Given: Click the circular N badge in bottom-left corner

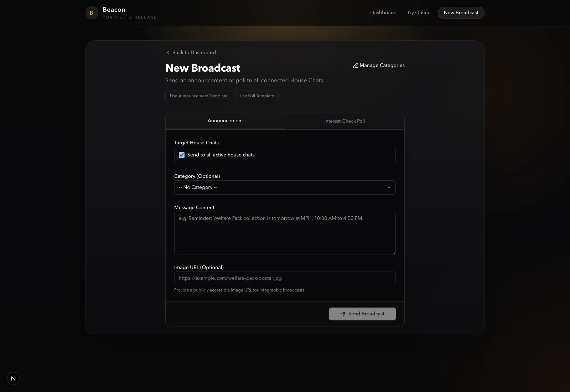Looking at the screenshot, I should [x=14, y=378].
